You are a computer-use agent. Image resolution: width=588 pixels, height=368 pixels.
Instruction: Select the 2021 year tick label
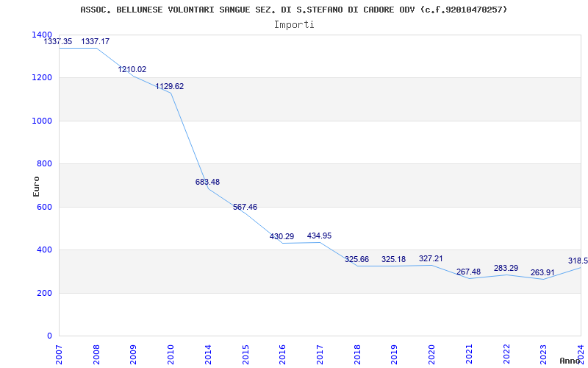tap(469, 354)
